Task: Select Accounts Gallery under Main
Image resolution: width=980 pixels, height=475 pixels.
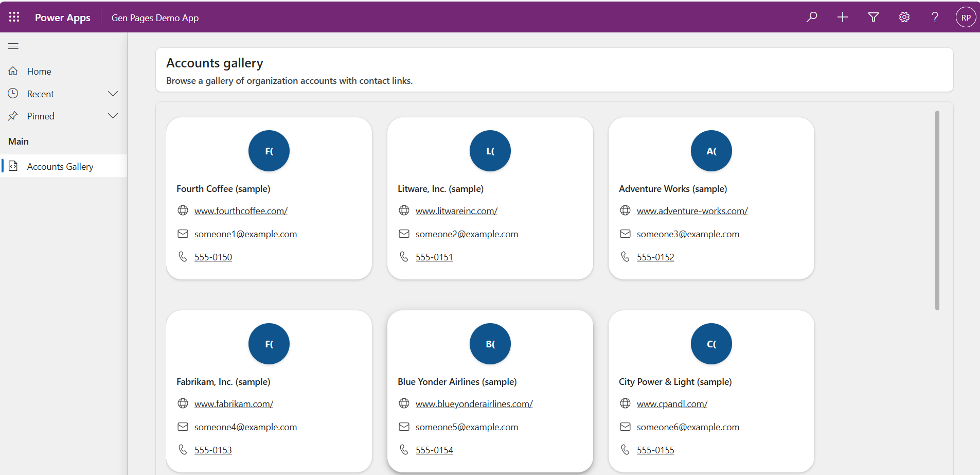Action: 60,166
